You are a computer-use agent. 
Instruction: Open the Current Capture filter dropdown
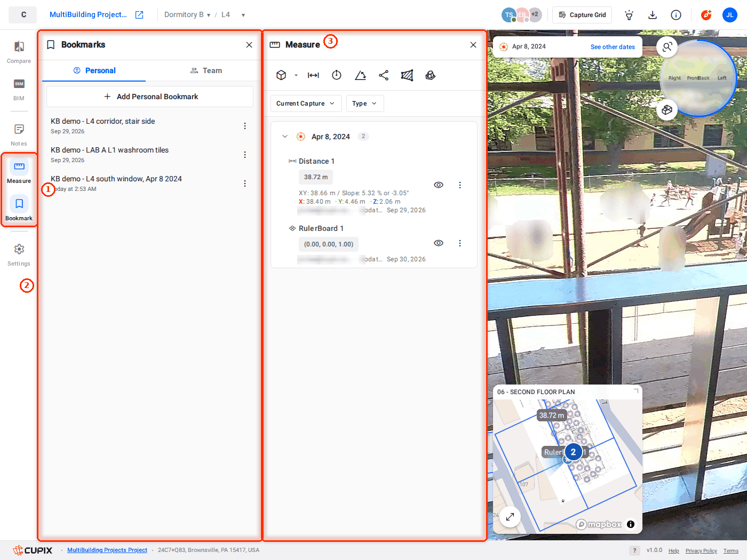point(306,103)
